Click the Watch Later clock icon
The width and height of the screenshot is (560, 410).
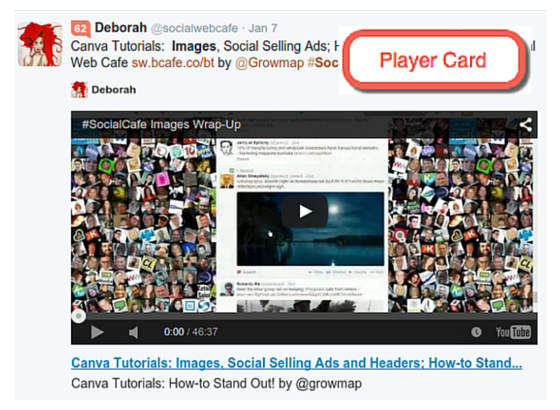[476, 332]
